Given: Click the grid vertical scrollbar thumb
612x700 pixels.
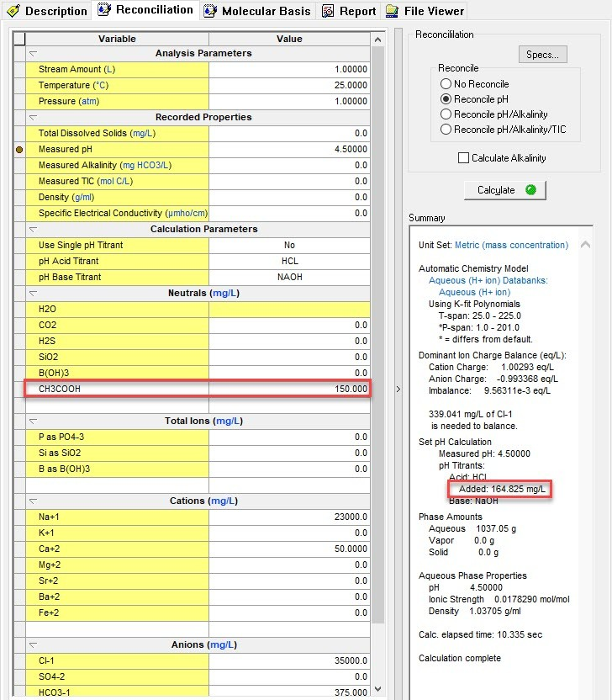Looking at the screenshot, I should (377, 335).
